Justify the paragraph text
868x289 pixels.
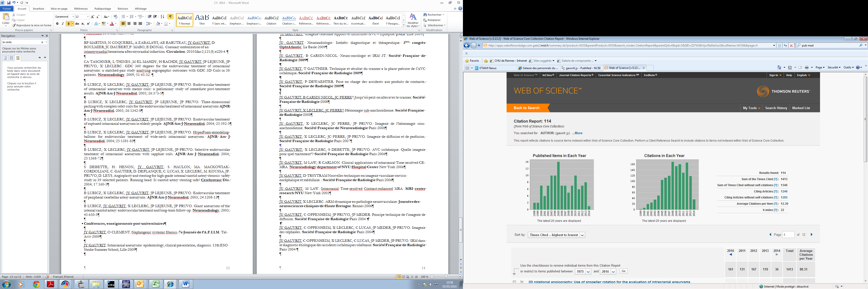[141, 24]
